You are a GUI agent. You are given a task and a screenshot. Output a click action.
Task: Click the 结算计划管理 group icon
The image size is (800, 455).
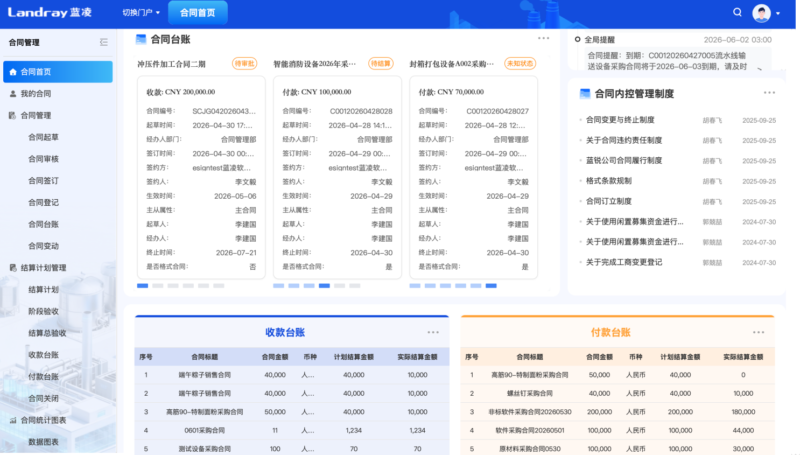click(13, 268)
